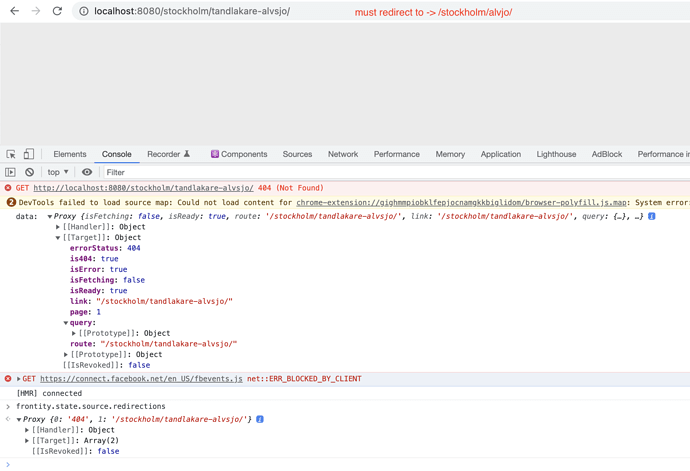The width and height of the screenshot is (690, 471).
Task: Clear the console with the clear icon
Action: [x=29, y=172]
